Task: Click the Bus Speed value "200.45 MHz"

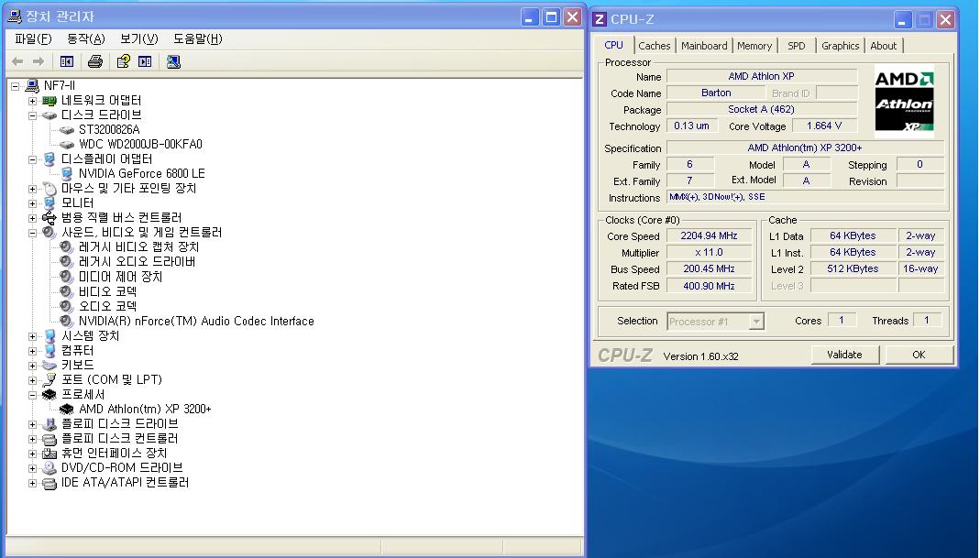Action: click(x=709, y=268)
